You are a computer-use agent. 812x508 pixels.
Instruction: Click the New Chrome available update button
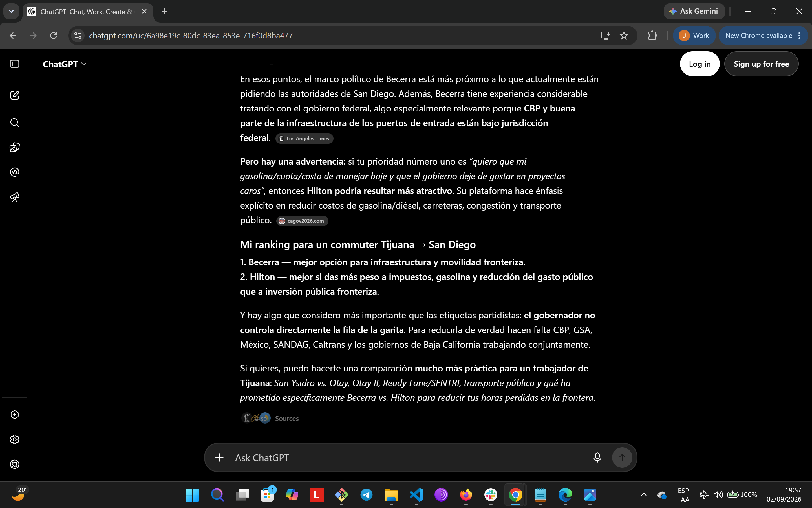(x=759, y=36)
